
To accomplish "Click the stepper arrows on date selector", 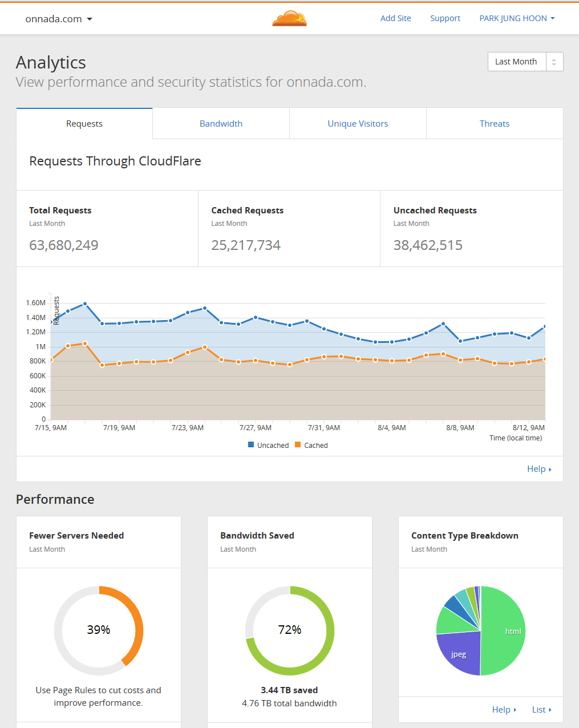I will point(554,62).
